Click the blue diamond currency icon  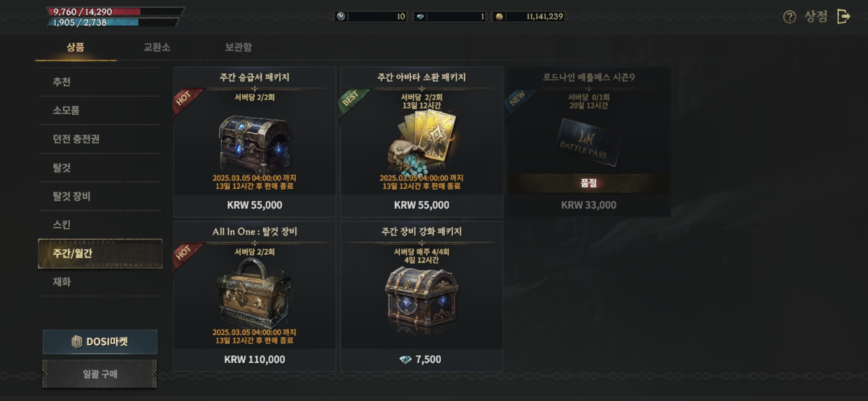pos(420,17)
